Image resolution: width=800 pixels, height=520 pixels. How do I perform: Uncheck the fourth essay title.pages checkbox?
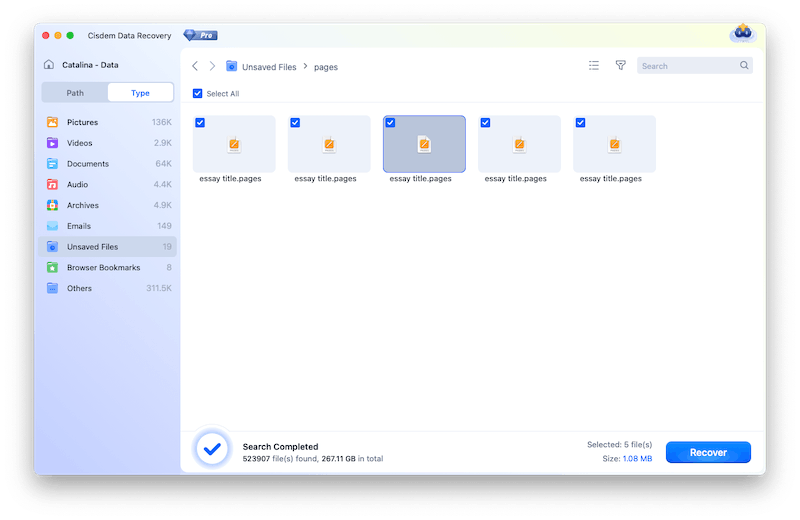[x=485, y=122]
